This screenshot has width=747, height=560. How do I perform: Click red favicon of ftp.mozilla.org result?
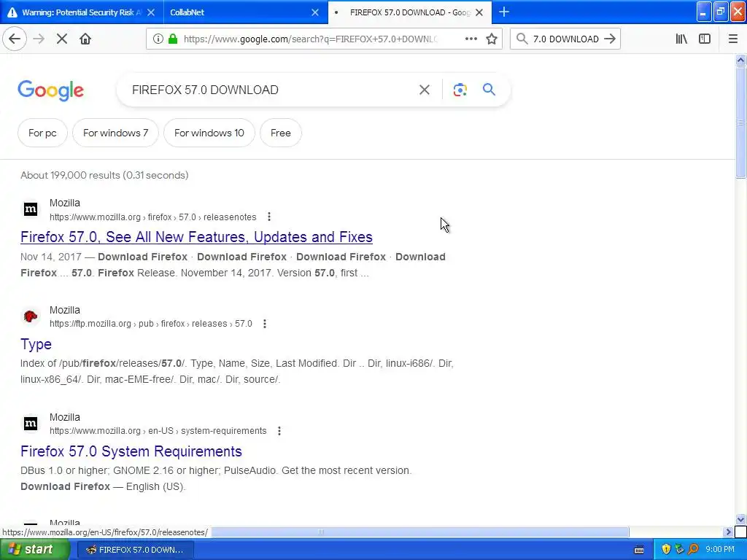coord(31,316)
